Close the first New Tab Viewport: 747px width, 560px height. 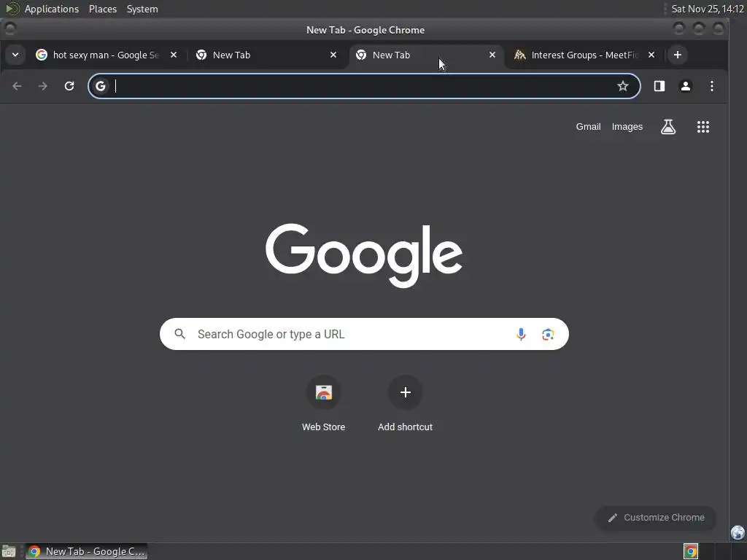(333, 55)
